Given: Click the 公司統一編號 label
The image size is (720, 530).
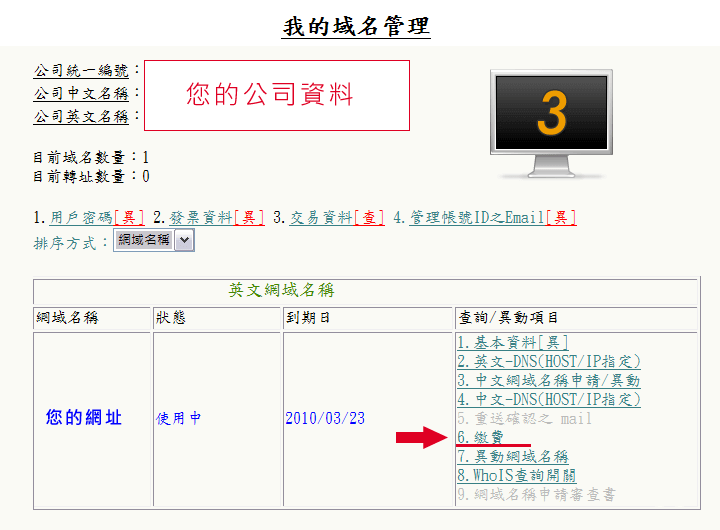Looking at the screenshot, I should (x=81, y=71).
